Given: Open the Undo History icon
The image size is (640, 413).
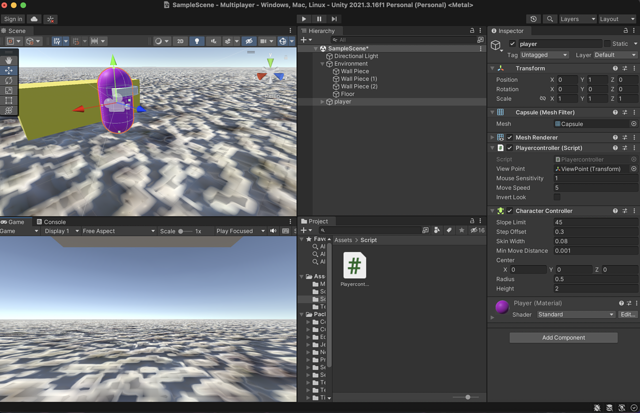Looking at the screenshot, I should tap(533, 19).
